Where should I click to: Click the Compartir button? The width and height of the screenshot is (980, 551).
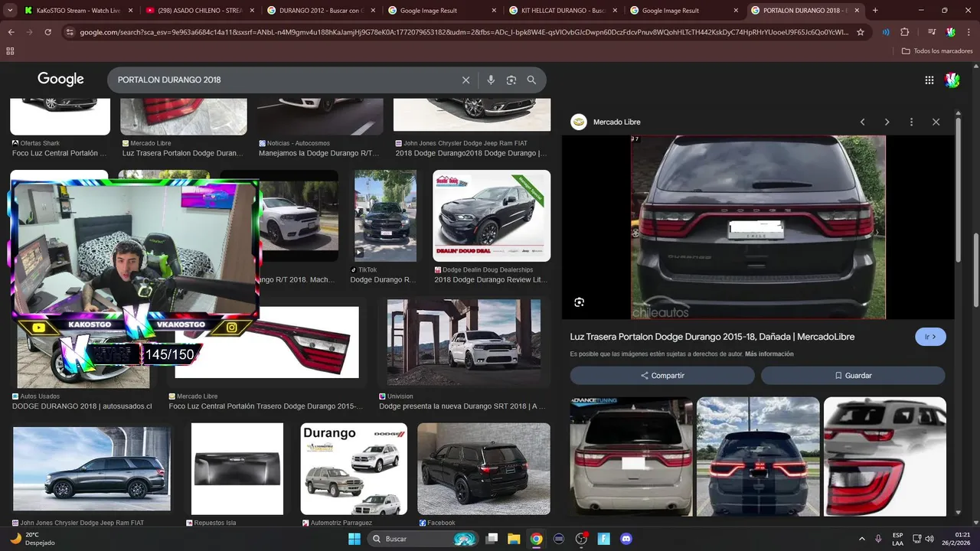[x=662, y=376]
